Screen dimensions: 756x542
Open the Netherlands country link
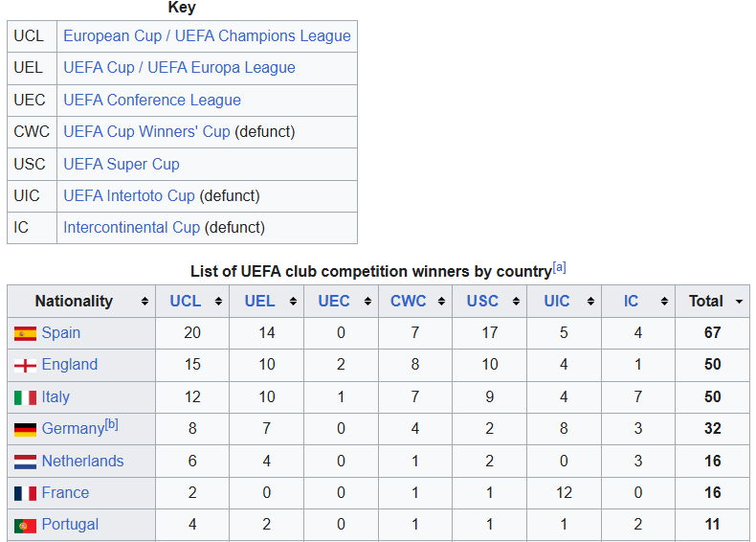tap(82, 461)
